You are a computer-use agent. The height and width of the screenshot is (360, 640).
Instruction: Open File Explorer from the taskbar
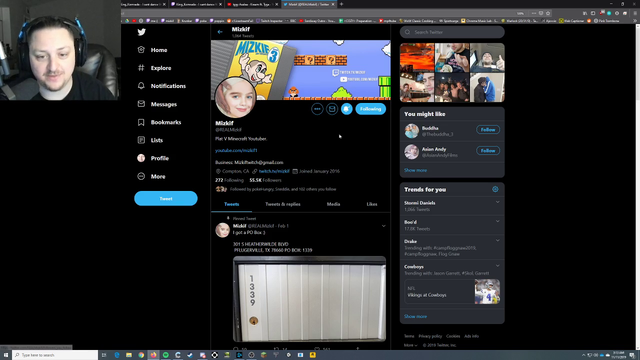pos(129,355)
